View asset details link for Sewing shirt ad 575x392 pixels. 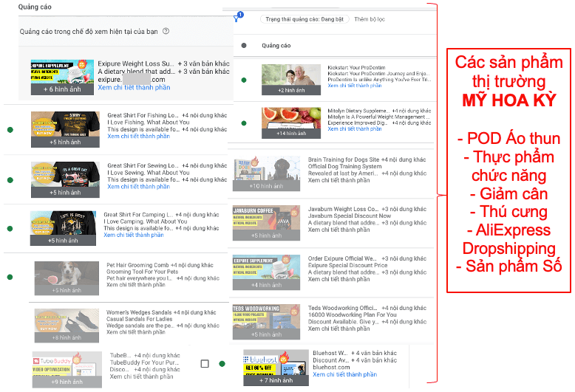139,187
